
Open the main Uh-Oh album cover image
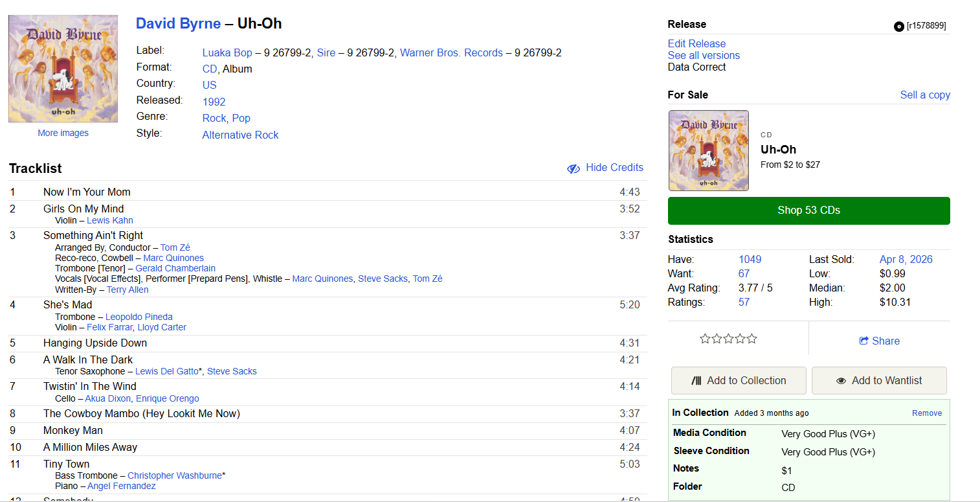pyautogui.click(x=63, y=69)
